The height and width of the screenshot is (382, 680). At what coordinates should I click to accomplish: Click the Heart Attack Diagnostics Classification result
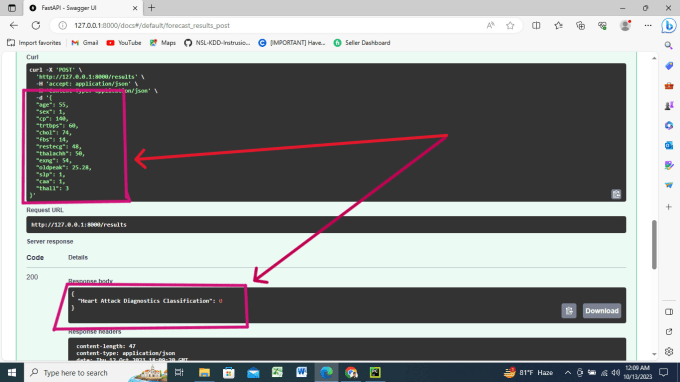[x=150, y=301]
